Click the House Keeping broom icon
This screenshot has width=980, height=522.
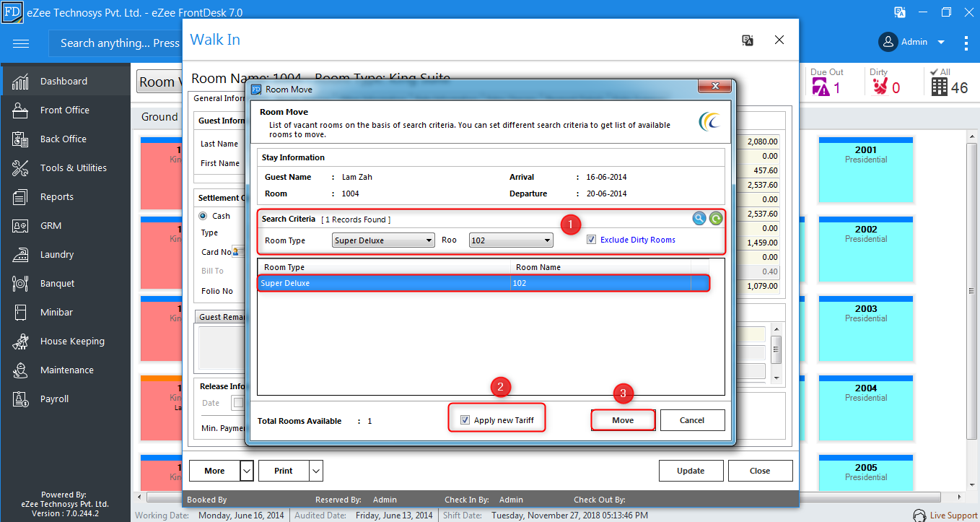(x=20, y=342)
